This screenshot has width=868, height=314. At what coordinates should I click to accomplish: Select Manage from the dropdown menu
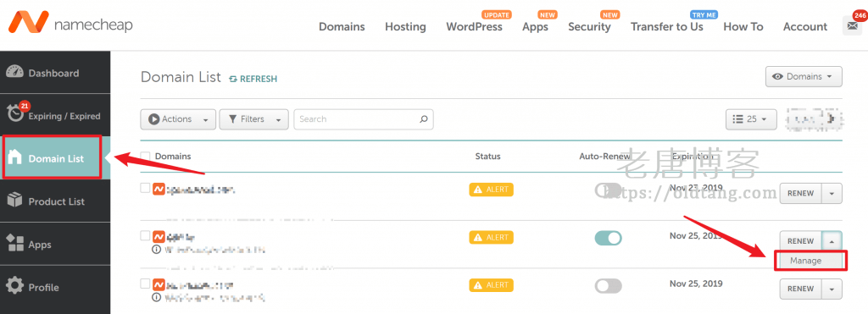tap(805, 261)
